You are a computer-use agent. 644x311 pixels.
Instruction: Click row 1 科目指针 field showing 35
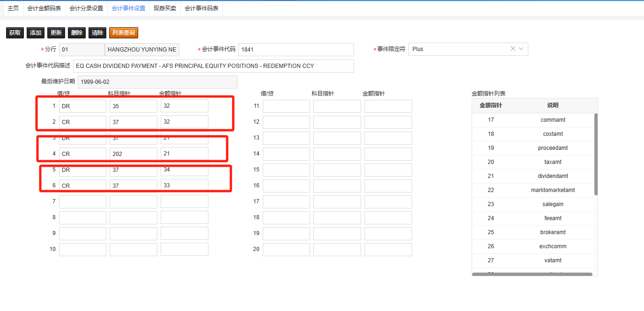pyautogui.click(x=133, y=106)
